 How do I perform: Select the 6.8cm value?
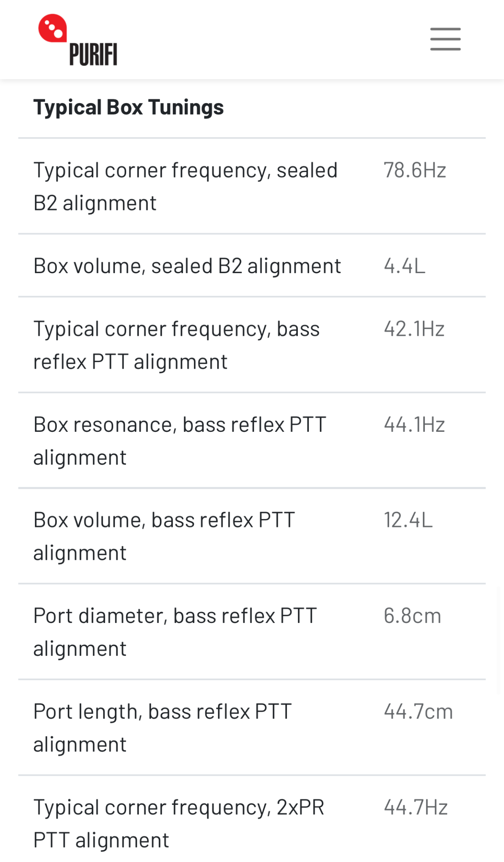tap(412, 616)
